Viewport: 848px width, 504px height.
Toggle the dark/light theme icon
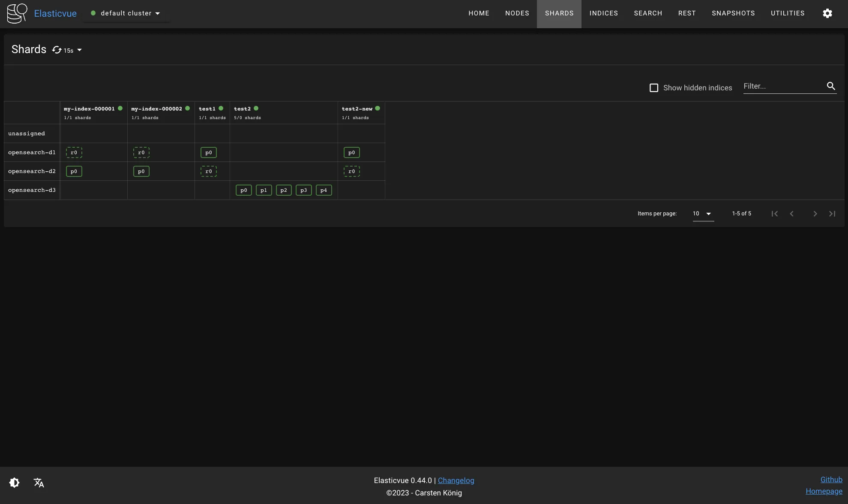[x=14, y=483]
